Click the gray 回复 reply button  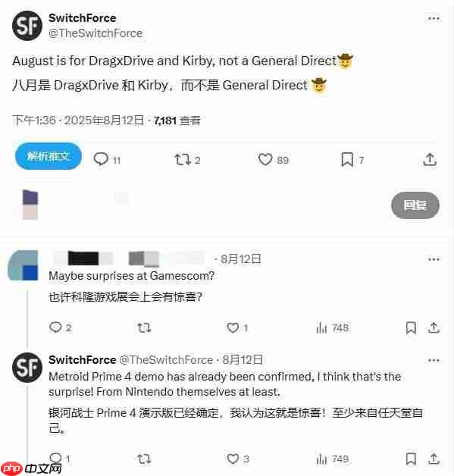[415, 205]
